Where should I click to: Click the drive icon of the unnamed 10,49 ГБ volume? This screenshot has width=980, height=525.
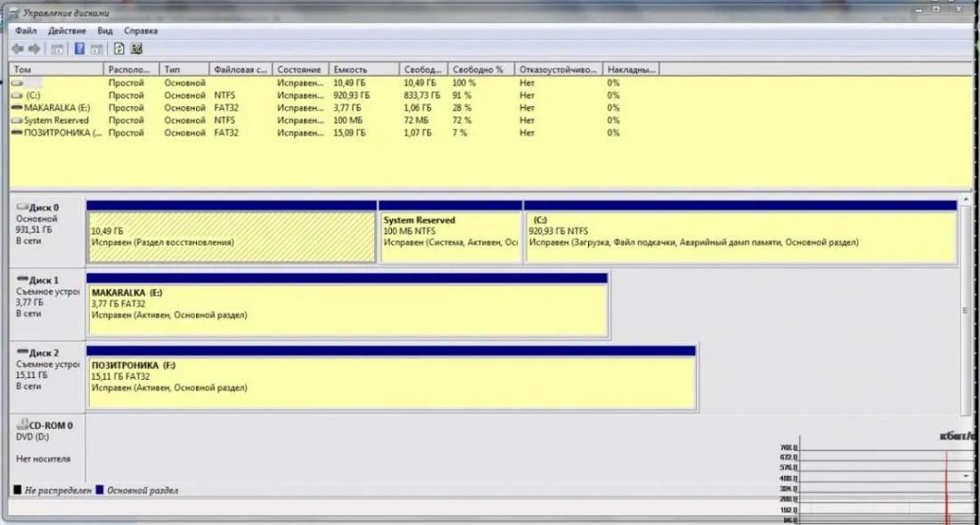(17, 83)
